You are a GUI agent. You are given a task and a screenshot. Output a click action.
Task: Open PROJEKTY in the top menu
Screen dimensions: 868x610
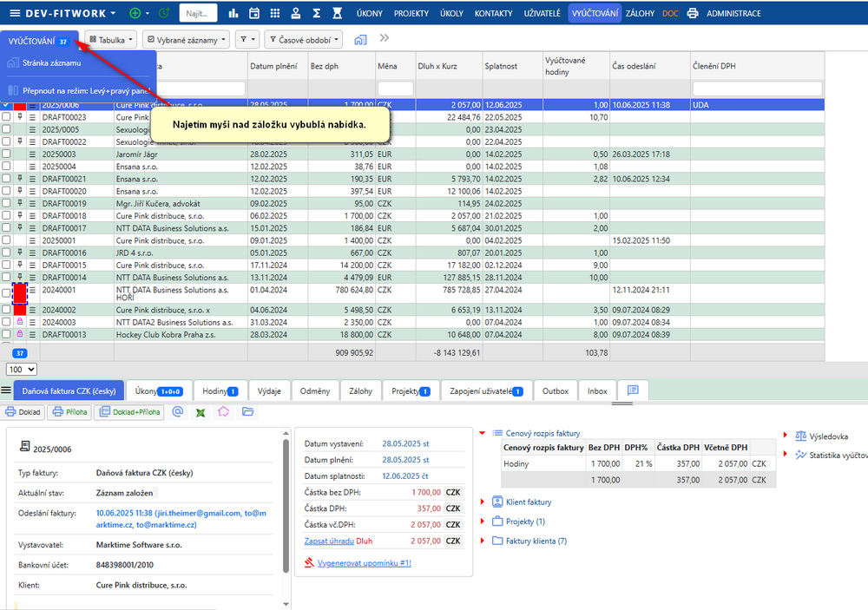(411, 14)
